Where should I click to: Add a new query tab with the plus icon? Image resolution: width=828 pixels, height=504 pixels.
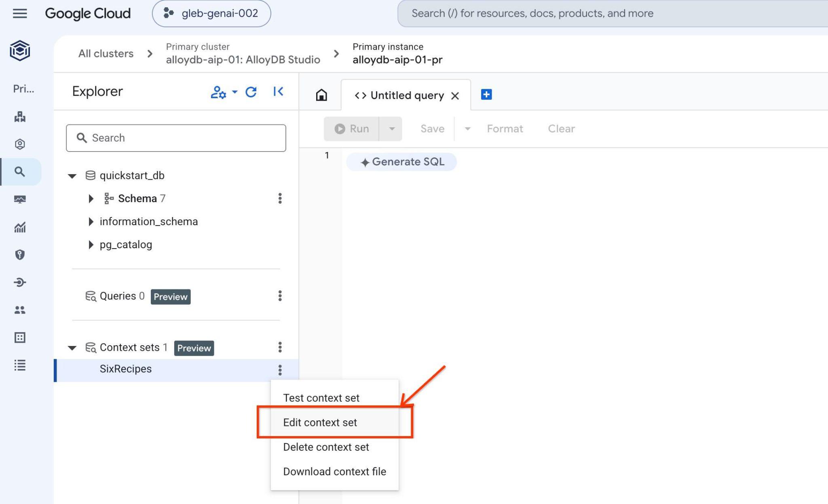[486, 95]
